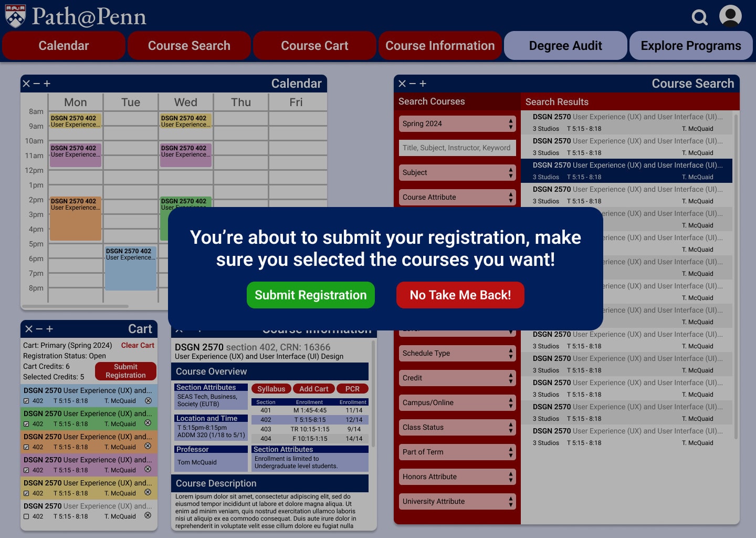The height and width of the screenshot is (538, 756).
Task: Open the Syllabus button
Action: click(271, 389)
